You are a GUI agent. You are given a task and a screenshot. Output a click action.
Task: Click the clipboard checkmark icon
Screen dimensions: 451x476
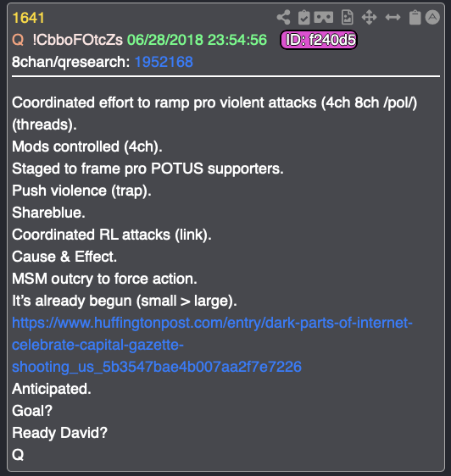pyautogui.click(x=303, y=17)
